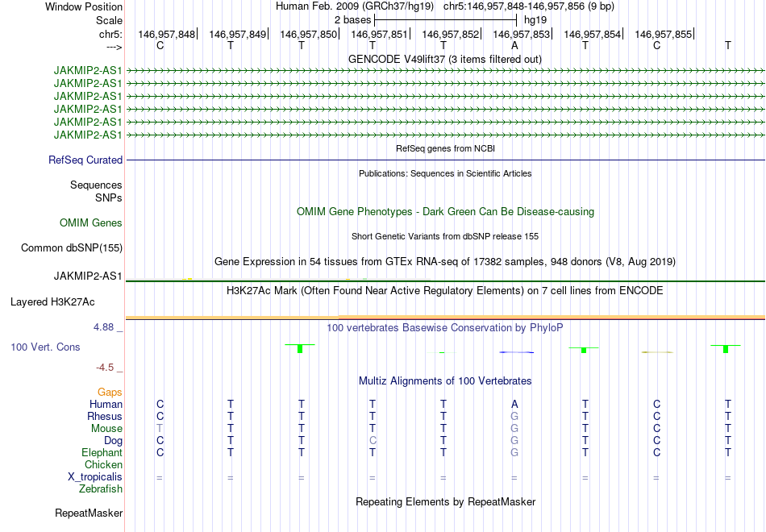Click the 100 Vert. Cons label
This screenshot has width=766, height=532.
point(45,347)
